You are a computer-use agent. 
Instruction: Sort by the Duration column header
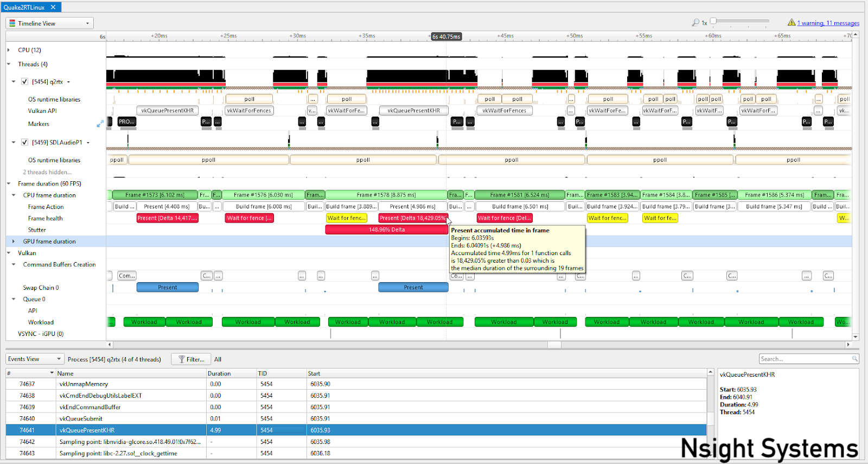(231, 373)
